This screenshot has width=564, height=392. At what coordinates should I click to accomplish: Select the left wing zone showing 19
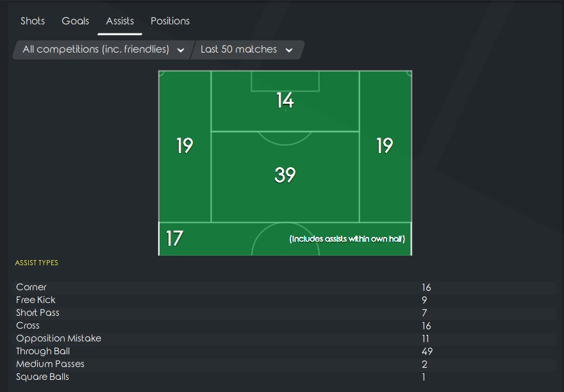[185, 146]
